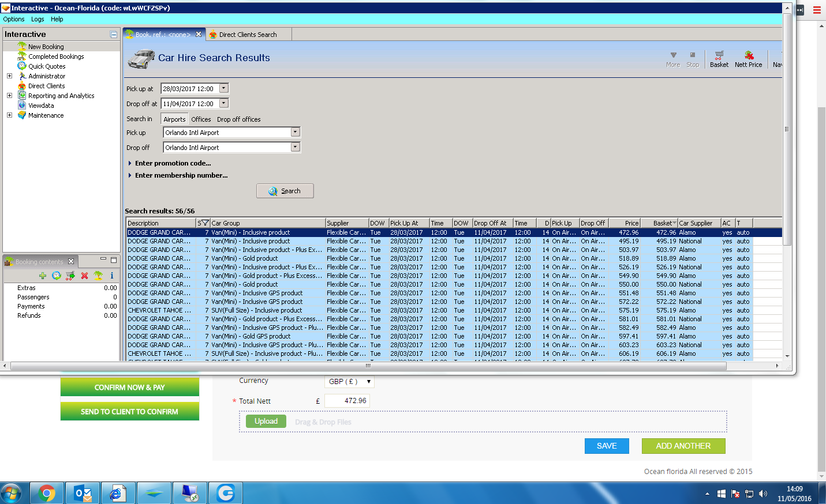Click the Total Nett input field

[347, 401]
